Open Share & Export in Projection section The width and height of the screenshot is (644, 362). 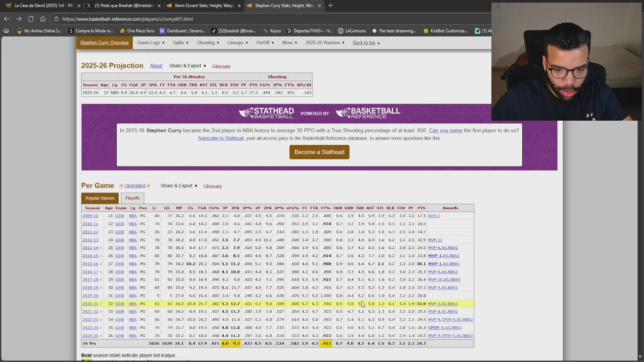(x=188, y=66)
